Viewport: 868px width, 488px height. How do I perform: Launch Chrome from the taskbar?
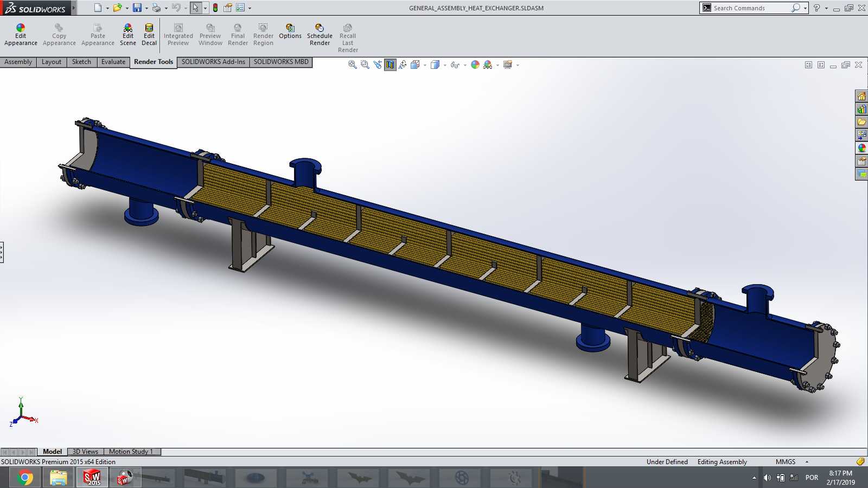pyautogui.click(x=24, y=478)
